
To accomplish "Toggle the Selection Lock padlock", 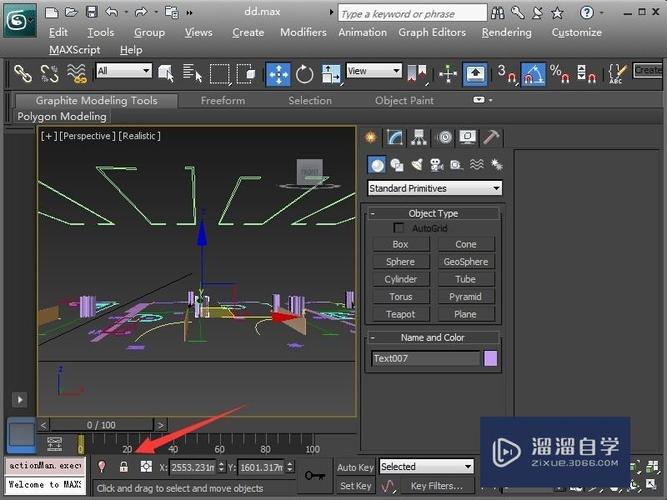I will (124, 467).
